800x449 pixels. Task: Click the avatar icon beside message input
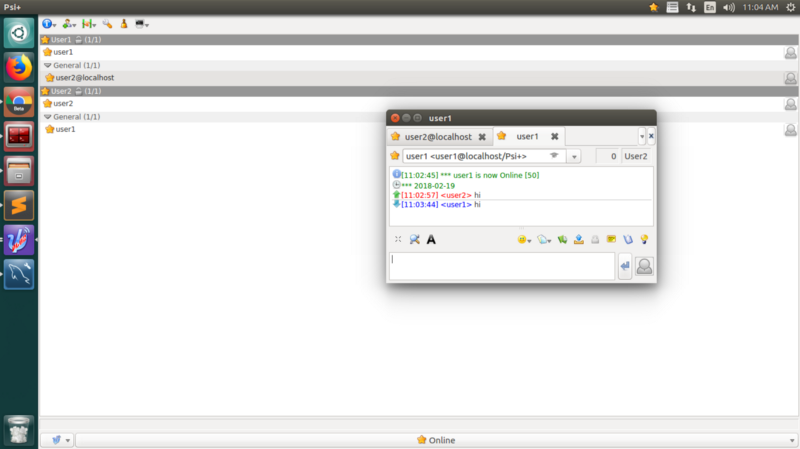click(x=644, y=266)
